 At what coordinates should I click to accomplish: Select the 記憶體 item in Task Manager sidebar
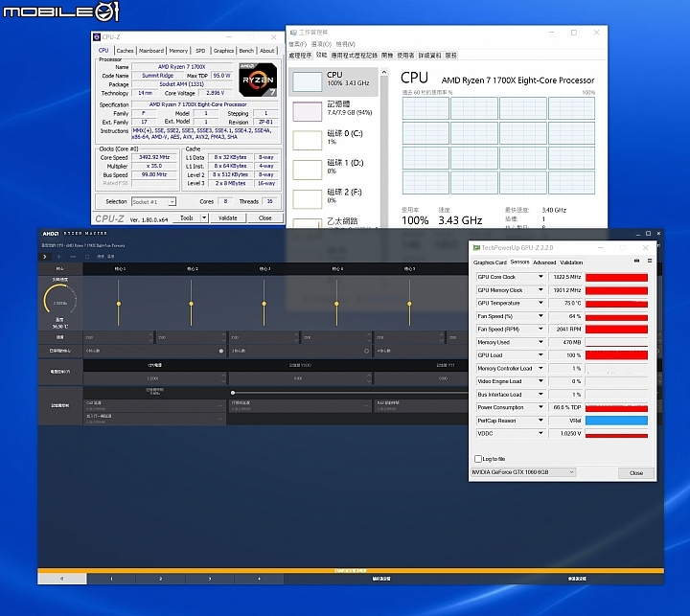click(333, 109)
